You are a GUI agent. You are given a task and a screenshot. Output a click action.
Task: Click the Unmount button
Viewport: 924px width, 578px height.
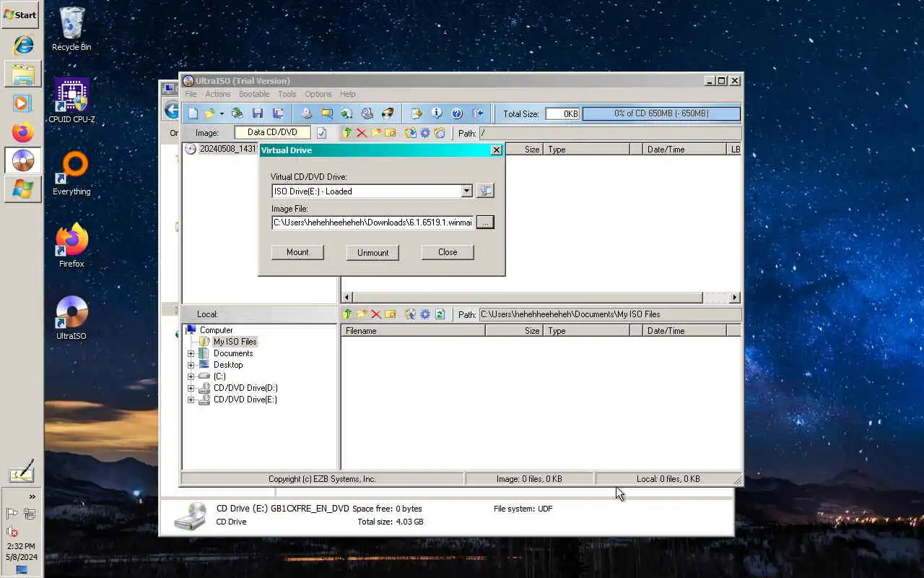372,252
